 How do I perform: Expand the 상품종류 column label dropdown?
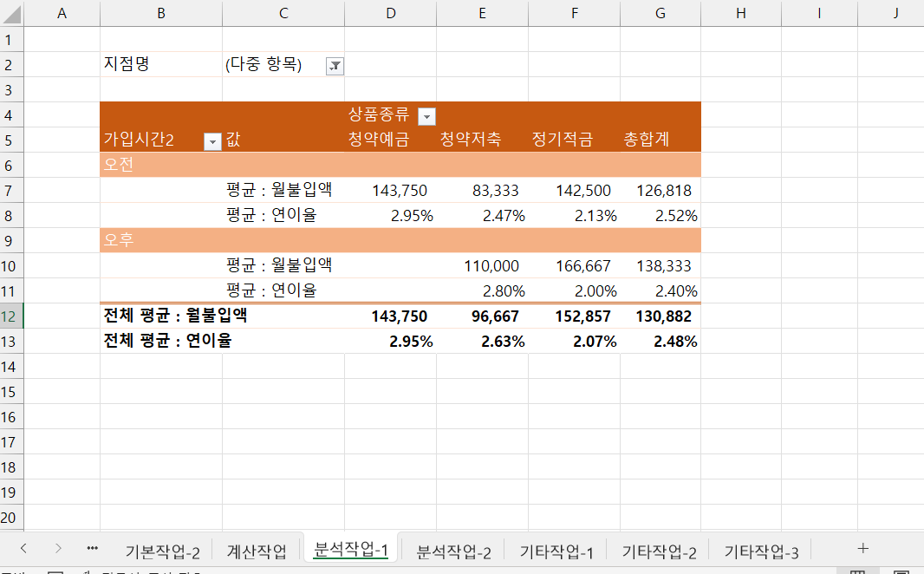click(426, 116)
